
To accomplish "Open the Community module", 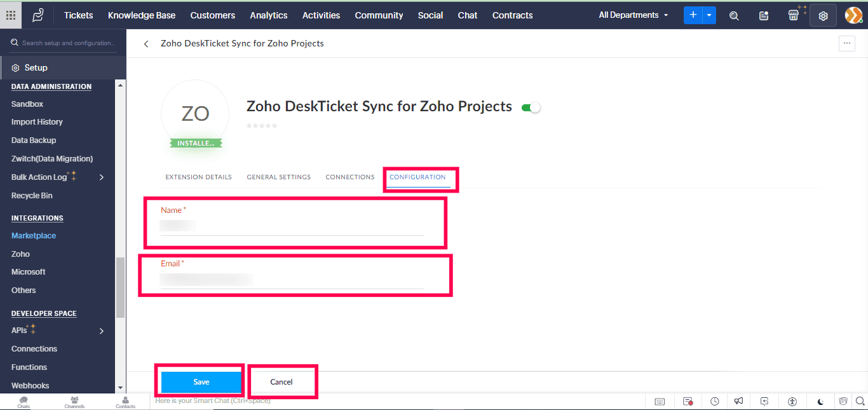I will (x=379, y=15).
